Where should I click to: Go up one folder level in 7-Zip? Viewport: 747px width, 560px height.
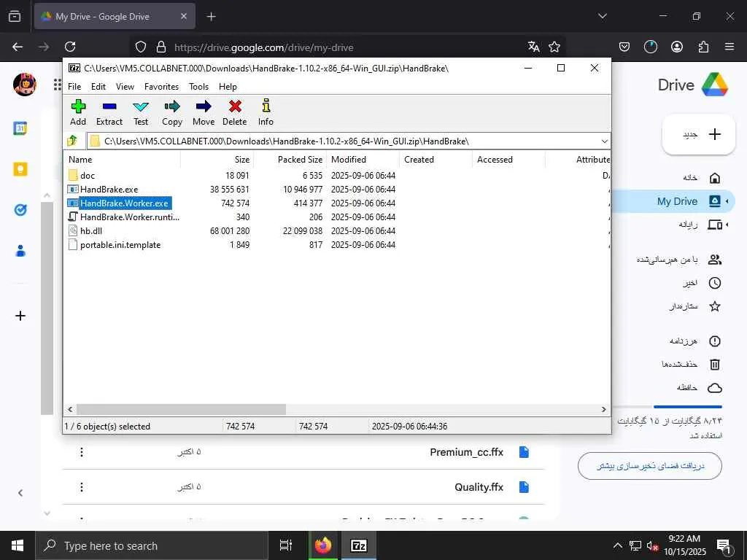point(72,141)
